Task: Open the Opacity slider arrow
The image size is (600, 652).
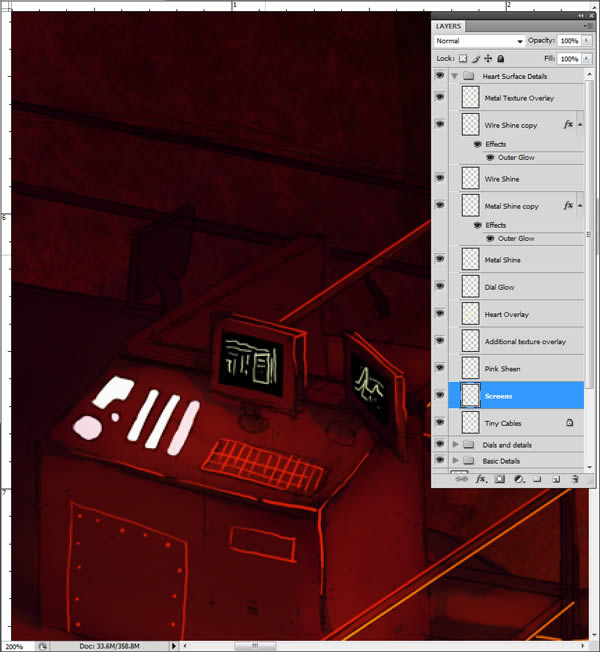Action: (586, 40)
